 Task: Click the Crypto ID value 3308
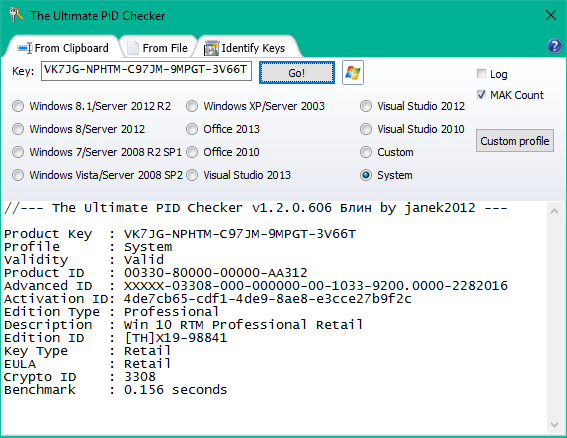140,377
